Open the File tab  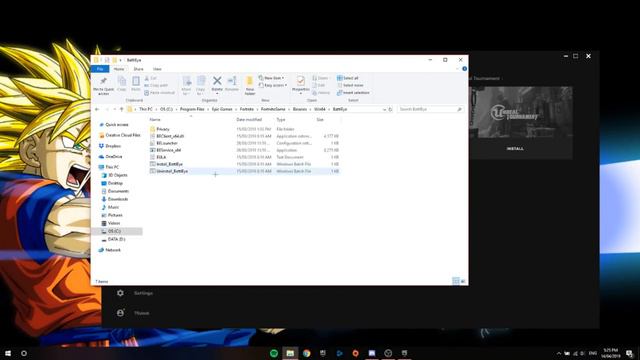(x=100, y=69)
